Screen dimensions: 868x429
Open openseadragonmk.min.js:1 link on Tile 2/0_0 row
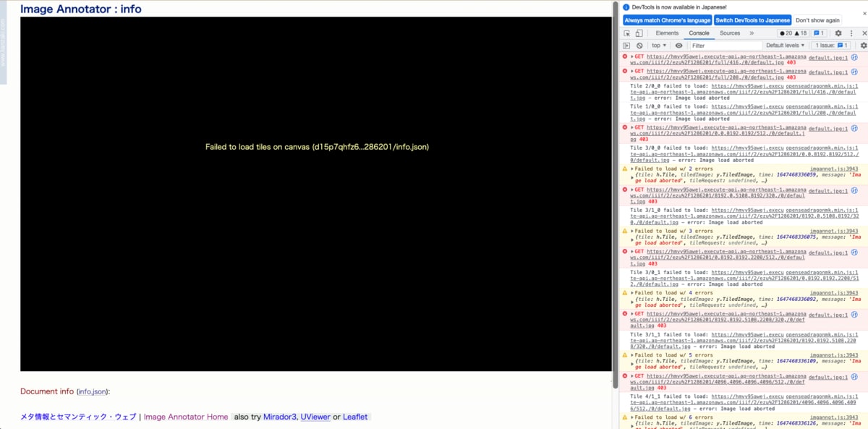[822, 86]
